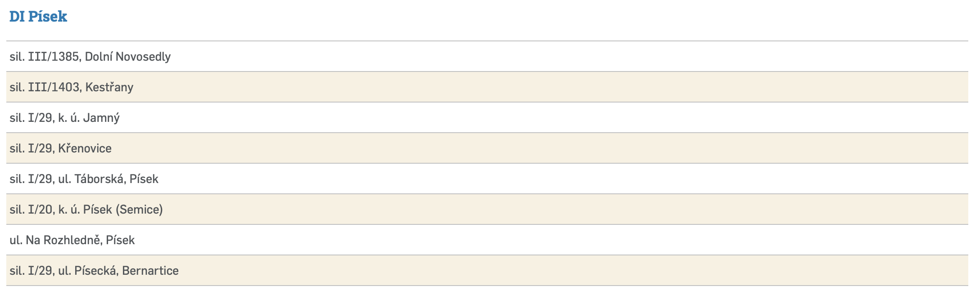980x295 pixels.
Task: Select the sil. III/1385, Dolní Novosedly row
Action: coord(90,57)
